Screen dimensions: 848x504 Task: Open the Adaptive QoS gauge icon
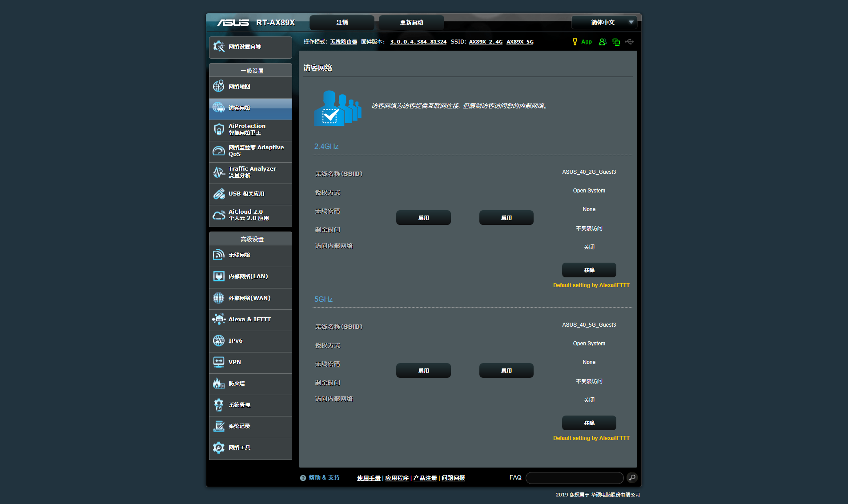(219, 151)
